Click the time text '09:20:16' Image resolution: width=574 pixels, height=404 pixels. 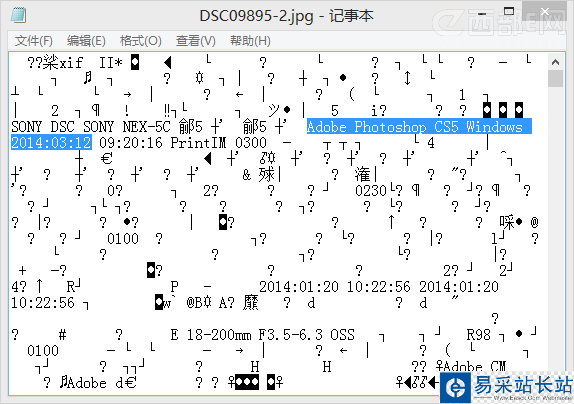(131, 143)
